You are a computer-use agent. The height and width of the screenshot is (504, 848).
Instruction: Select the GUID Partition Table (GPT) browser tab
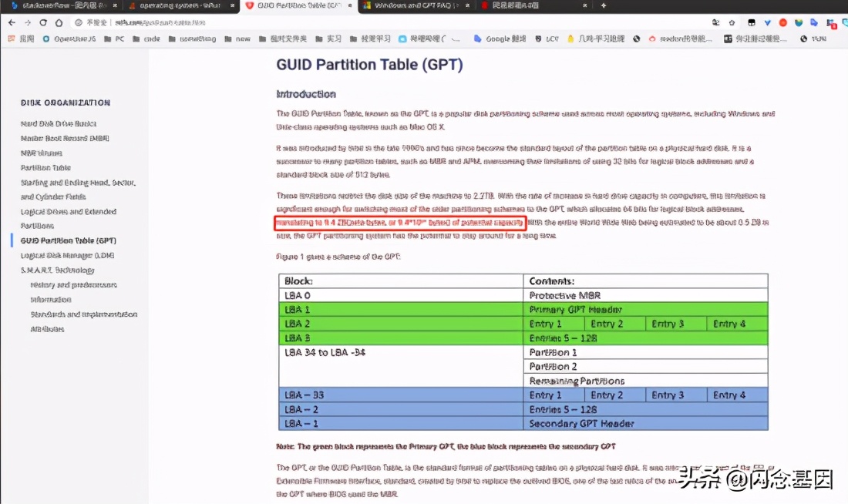pos(293,7)
